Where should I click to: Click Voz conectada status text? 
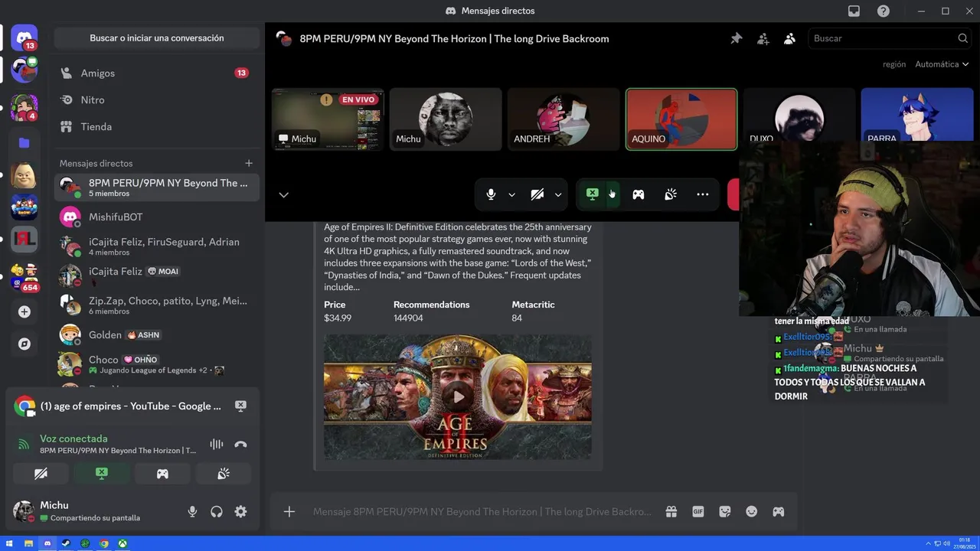pyautogui.click(x=73, y=439)
